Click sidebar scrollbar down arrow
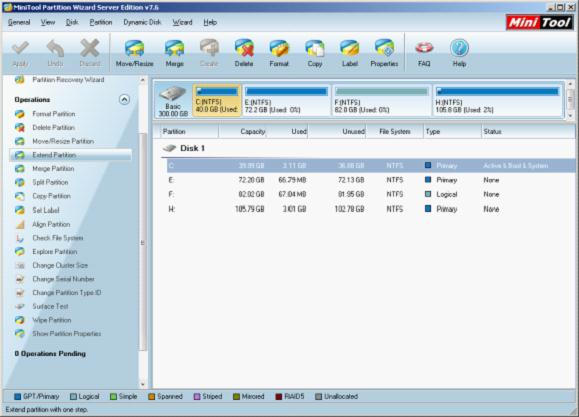 [x=143, y=384]
